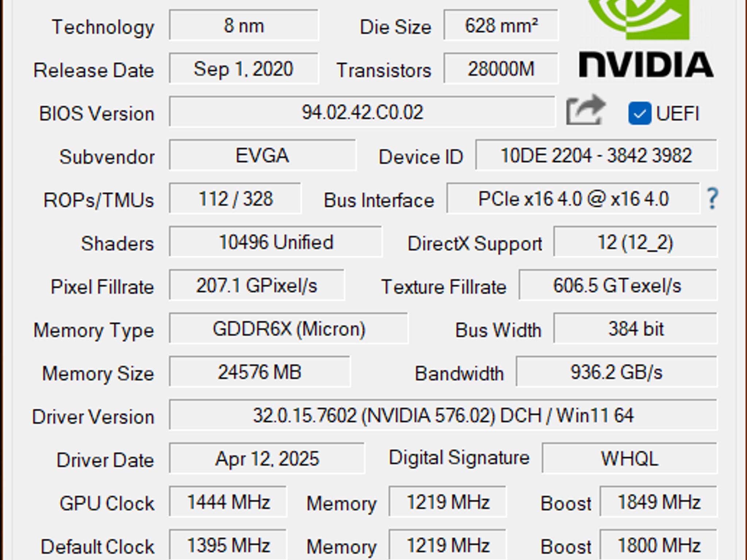Select the Memory Type GDDR6X field
Screen dimensions: 747x560
(x=288, y=329)
